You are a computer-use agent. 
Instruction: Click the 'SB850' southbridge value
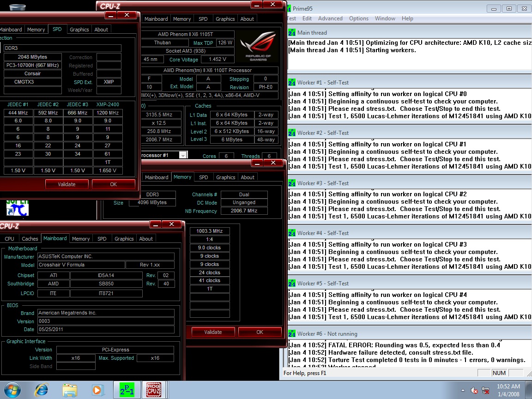point(106,284)
